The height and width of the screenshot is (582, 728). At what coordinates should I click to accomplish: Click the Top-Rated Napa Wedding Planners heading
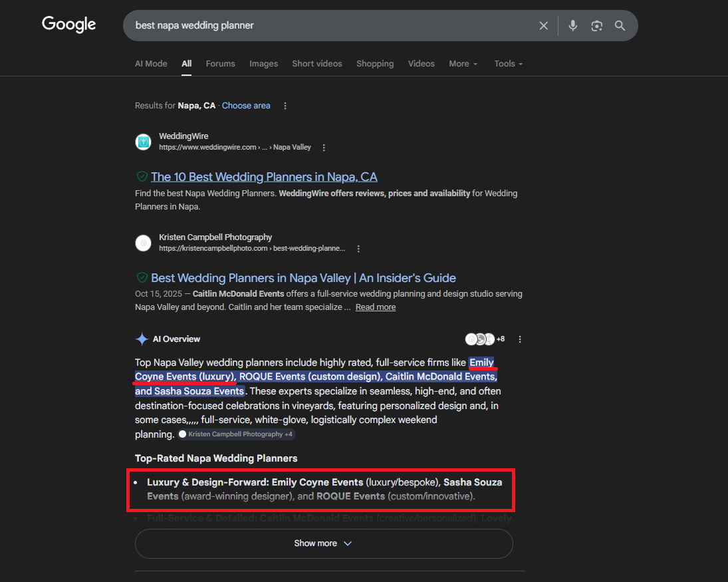[216, 458]
